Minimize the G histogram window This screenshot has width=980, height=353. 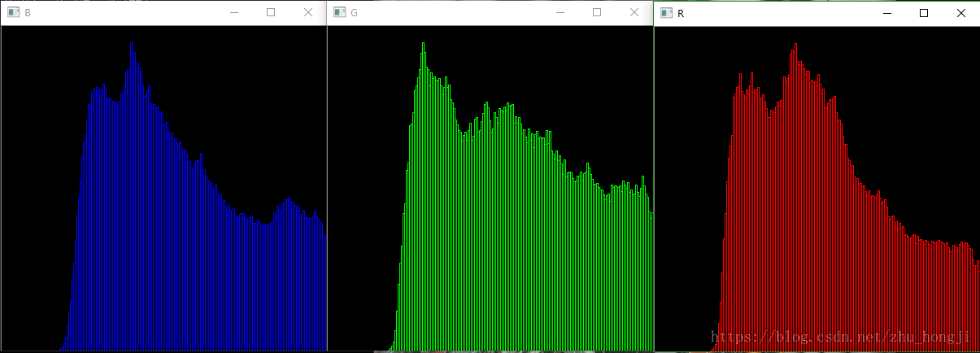click(x=560, y=12)
